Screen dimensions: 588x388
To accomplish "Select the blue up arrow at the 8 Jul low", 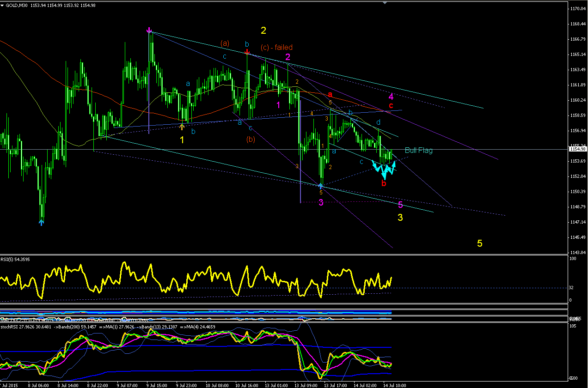I will tap(41, 223).
